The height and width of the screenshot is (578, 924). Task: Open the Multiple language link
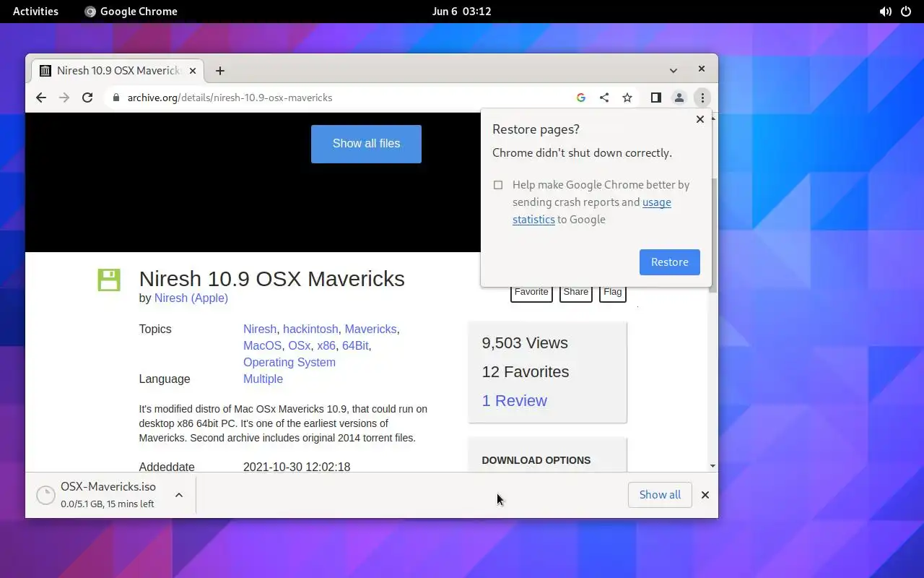coord(263,379)
